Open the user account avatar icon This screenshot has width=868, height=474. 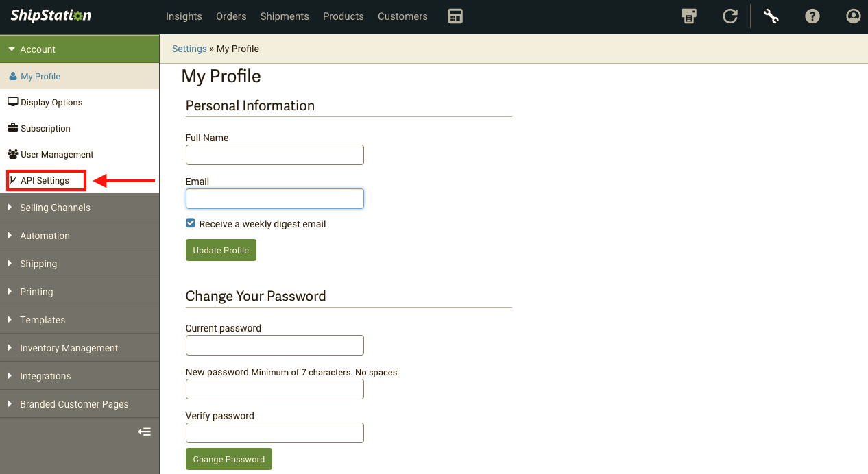(854, 16)
